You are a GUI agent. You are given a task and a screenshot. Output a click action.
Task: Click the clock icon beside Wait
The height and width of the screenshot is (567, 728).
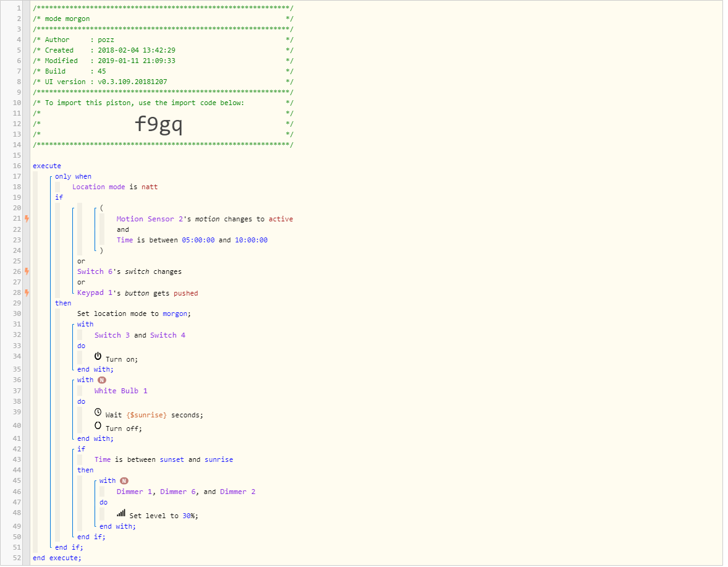point(98,412)
